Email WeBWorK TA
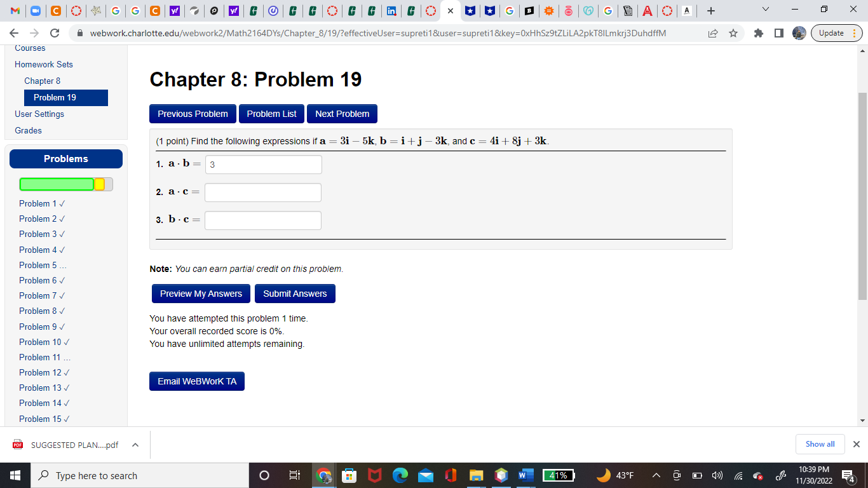Image resolution: width=868 pixels, height=488 pixels. tap(197, 381)
